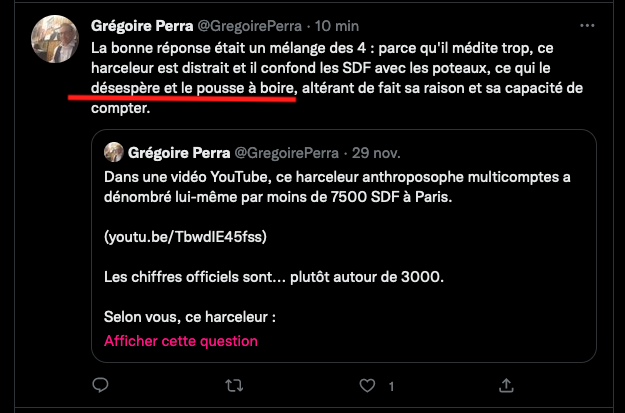Open small avatar inside the quoted tweet
This screenshot has height=413, width=625.
(x=114, y=152)
